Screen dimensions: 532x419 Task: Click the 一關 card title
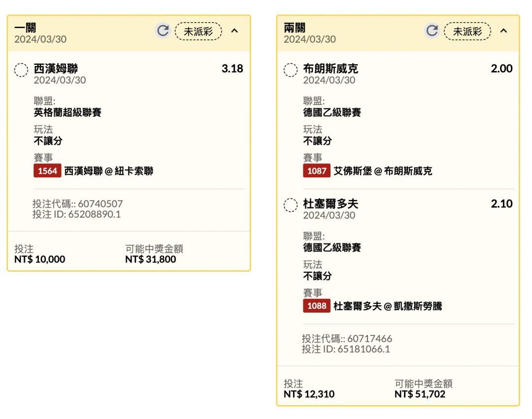[25, 28]
